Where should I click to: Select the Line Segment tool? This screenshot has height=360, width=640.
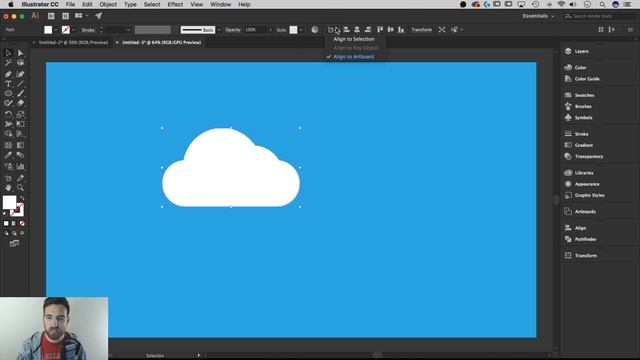(20, 84)
